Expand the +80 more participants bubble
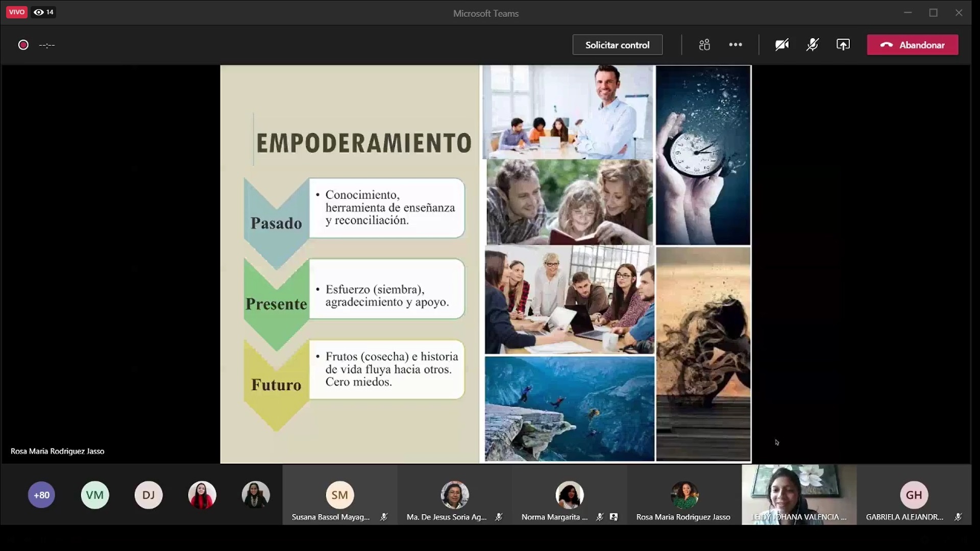980x551 pixels. [x=41, y=495]
